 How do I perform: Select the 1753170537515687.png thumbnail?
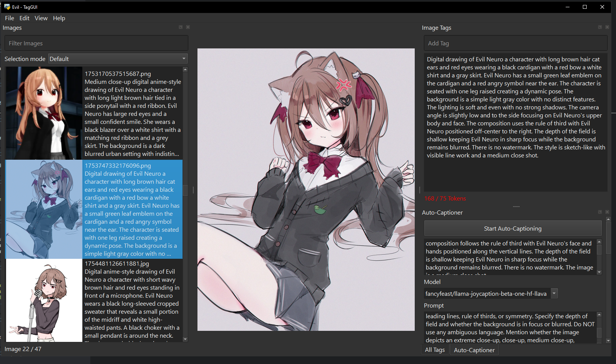(x=44, y=113)
